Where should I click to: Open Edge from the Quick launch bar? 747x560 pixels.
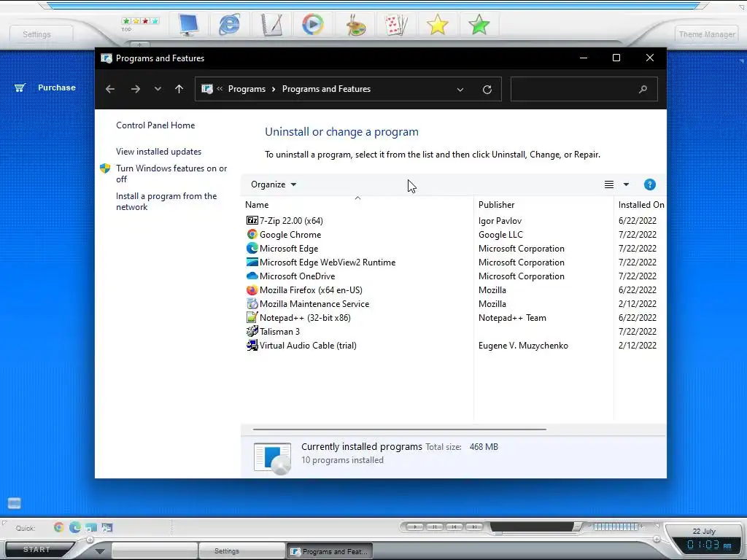pyautogui.click(x=75, y=527)
